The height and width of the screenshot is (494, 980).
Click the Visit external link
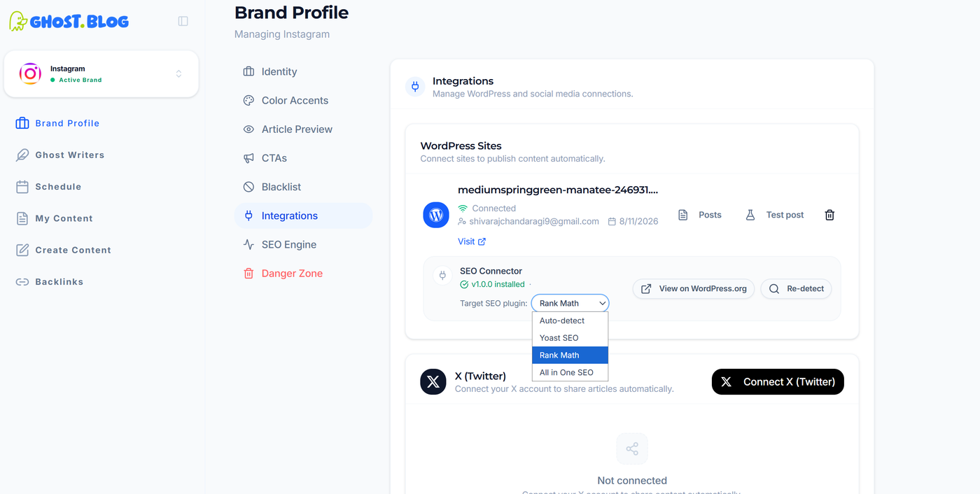[472, 241]
